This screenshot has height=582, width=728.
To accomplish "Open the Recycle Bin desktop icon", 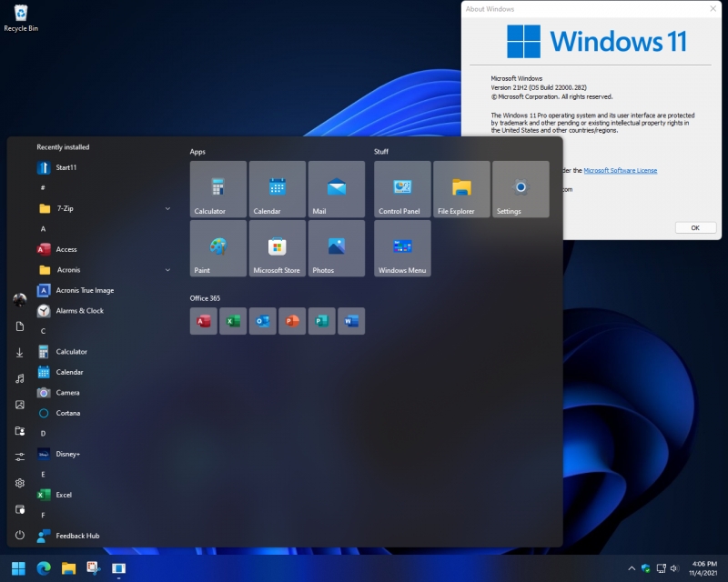I will click(x=21, y=18).
